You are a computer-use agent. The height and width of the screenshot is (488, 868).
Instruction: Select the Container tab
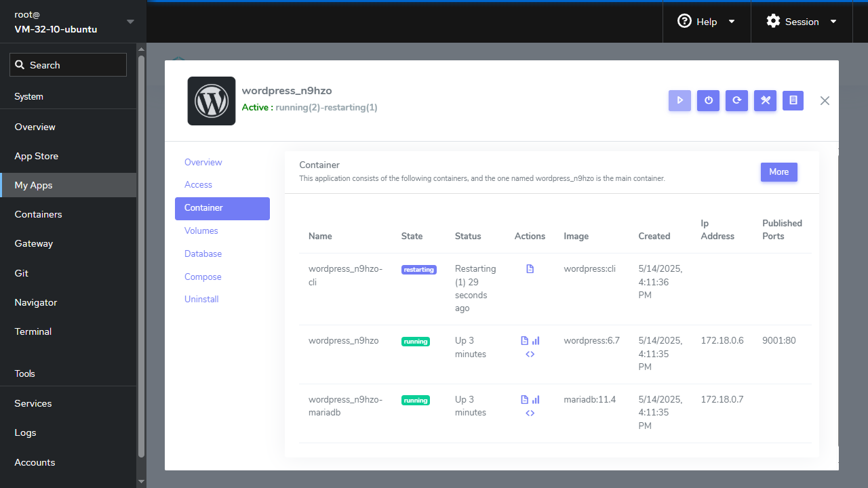[222, 208]
